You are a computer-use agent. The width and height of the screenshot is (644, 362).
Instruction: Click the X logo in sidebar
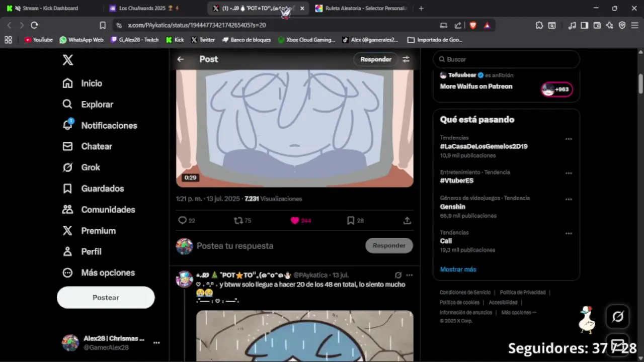68,60
